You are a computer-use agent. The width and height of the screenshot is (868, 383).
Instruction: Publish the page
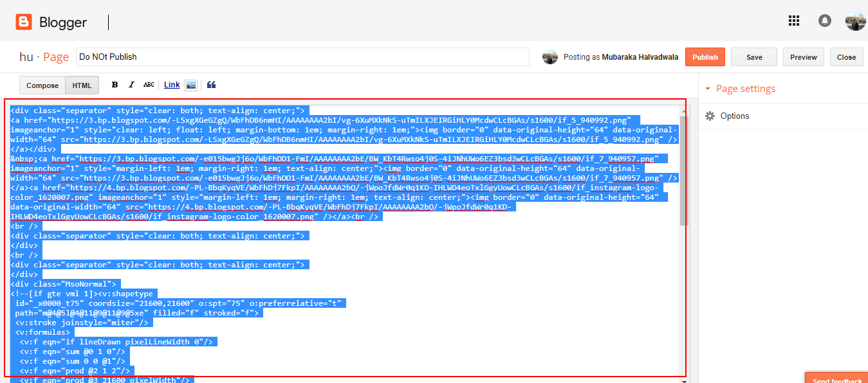tap(705, 57)
